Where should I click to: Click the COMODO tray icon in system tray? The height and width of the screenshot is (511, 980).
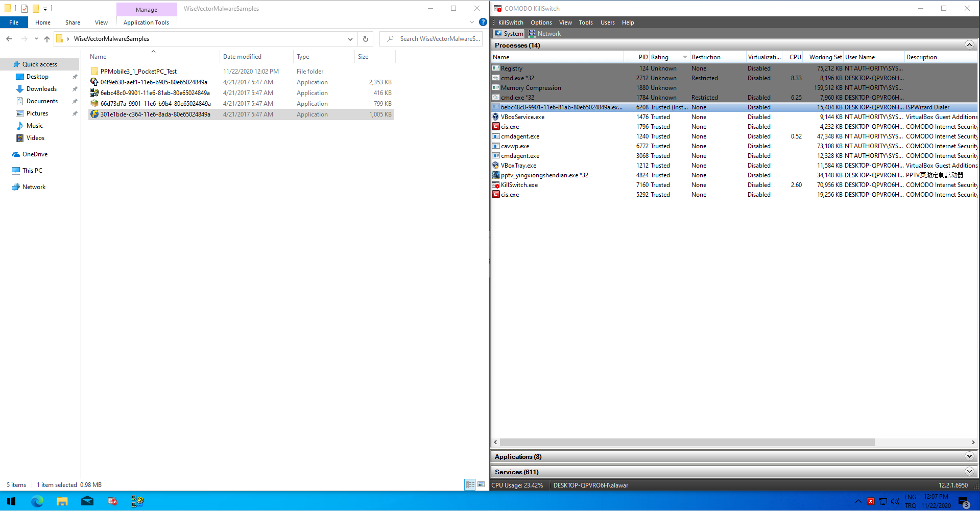tap(871, 501)
